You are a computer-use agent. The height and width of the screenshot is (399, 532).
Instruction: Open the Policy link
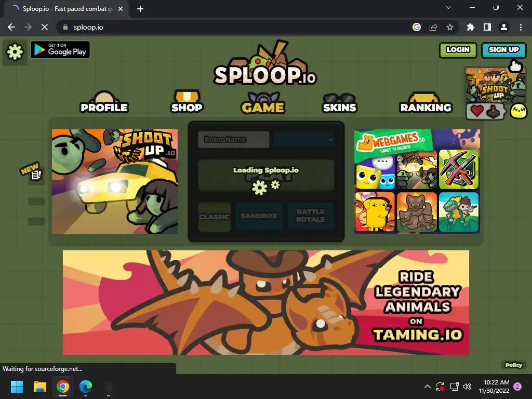coord(514,365)
